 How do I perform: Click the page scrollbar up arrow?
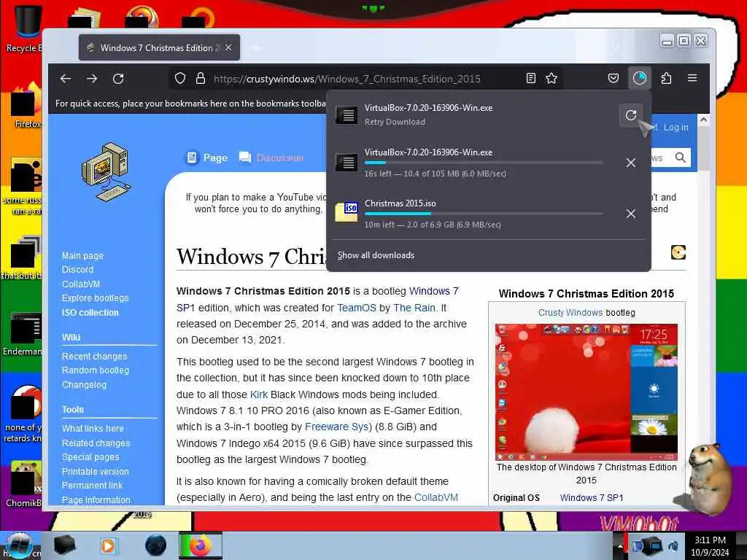(703, 120)
